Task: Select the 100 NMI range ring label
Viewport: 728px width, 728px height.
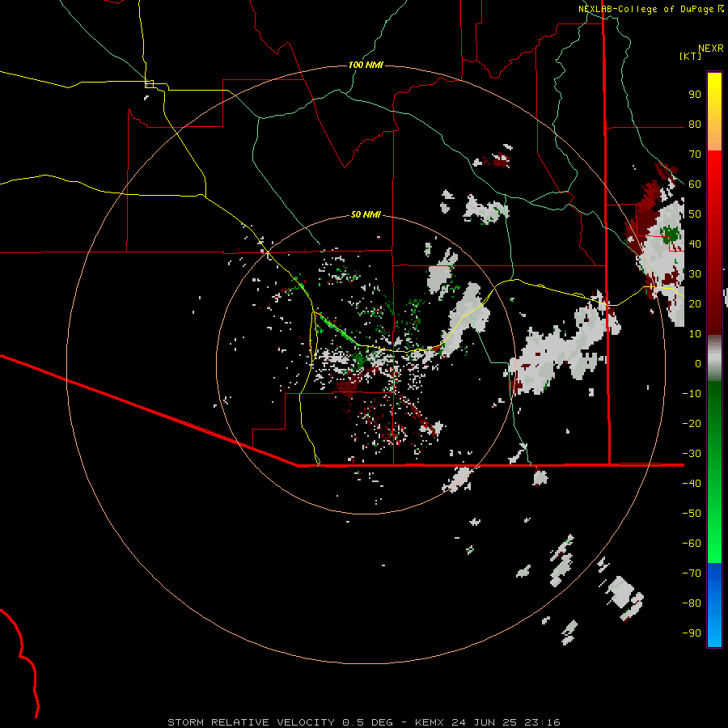Action: pos(366,65)
